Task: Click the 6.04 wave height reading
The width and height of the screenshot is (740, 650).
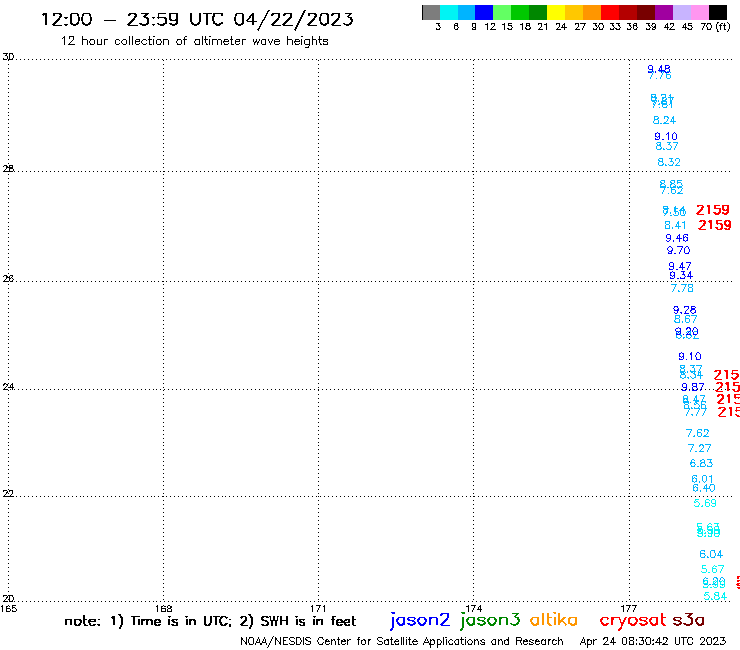Action: pyautogui.click(x=711, y=555)
